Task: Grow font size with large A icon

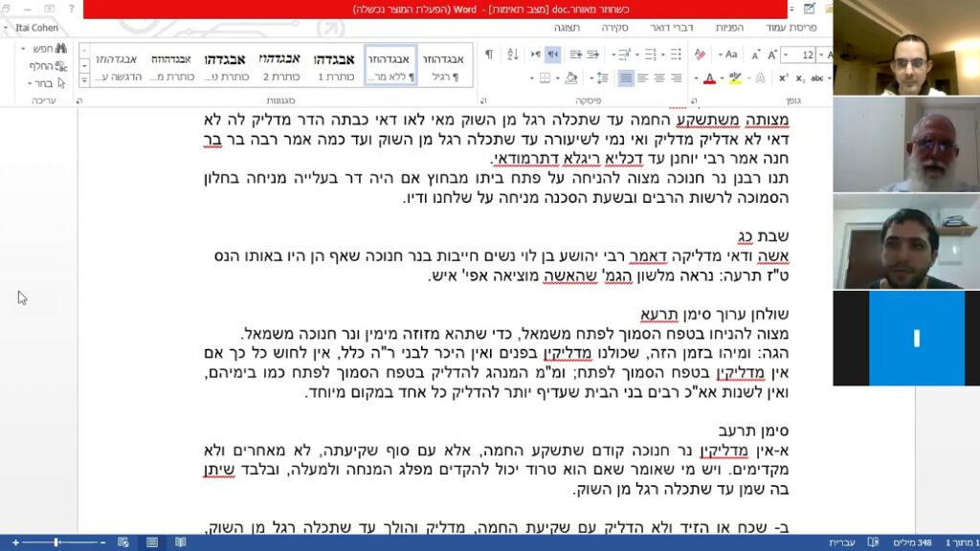Action: [x=772, y=55]
